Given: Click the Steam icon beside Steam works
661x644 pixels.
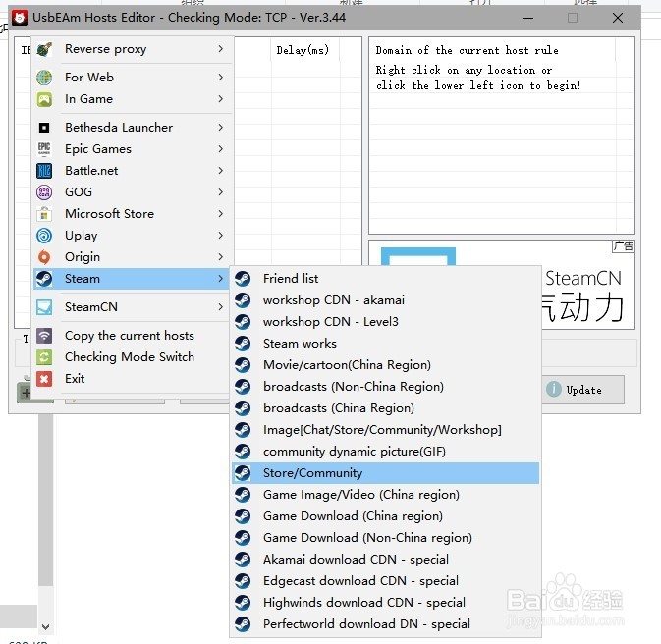Looking at the screenshot, I should 243,344.
